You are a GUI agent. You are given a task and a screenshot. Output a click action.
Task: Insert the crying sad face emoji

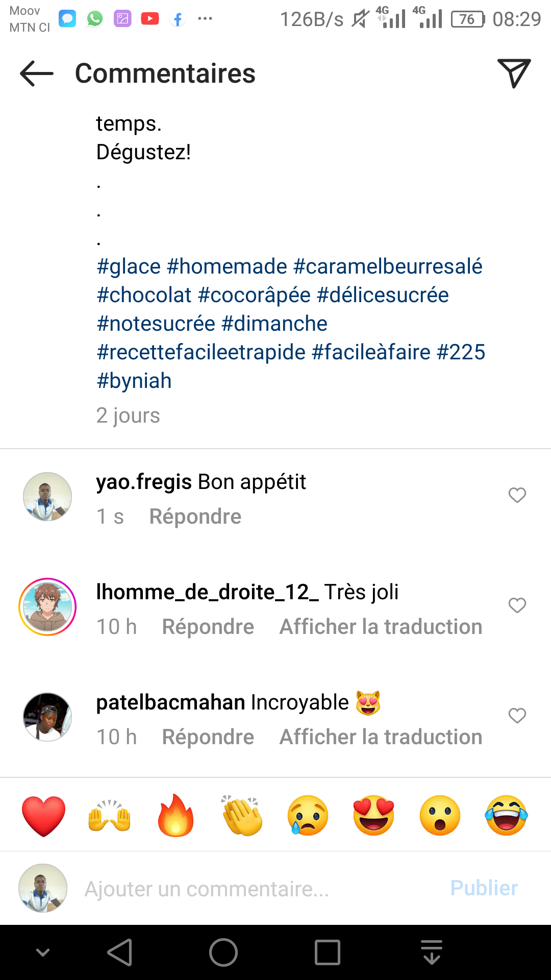click(x=308, y=815)
